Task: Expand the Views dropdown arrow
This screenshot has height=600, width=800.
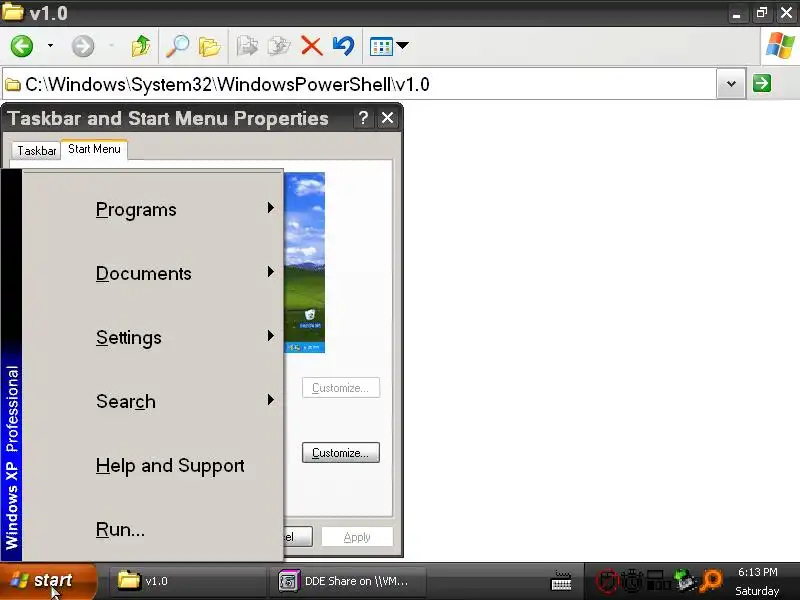Action: click(x=403, y=45)
